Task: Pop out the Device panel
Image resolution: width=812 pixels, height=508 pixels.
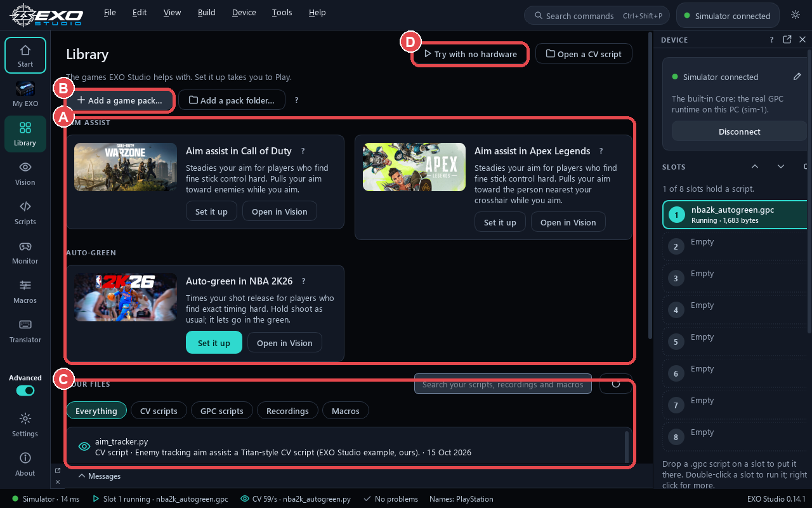Action: coord(787,39)
